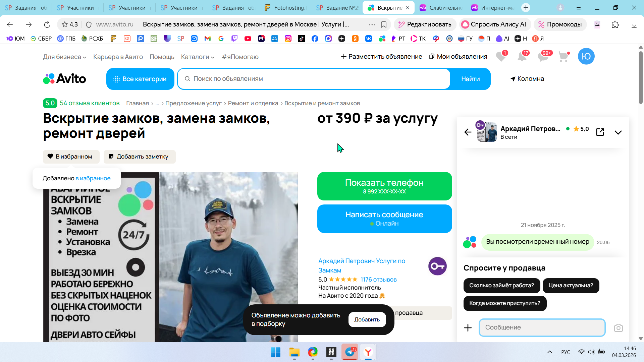
Task: Click the page vertical scrollbar
Action: click(x=640, y=77)
